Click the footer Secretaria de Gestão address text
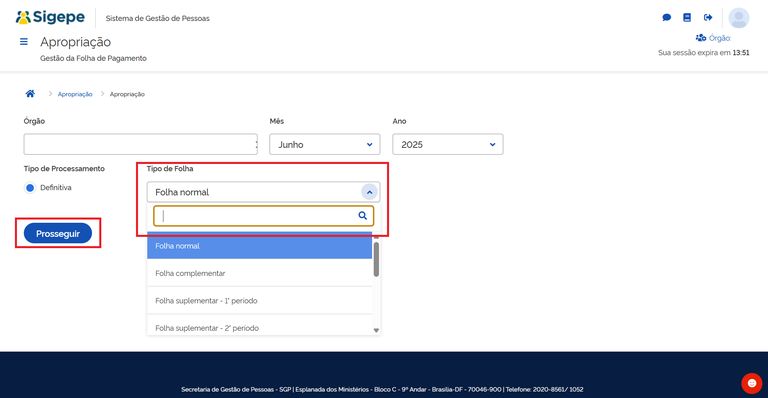Screen dimensions: 768x398 point(382,390)
